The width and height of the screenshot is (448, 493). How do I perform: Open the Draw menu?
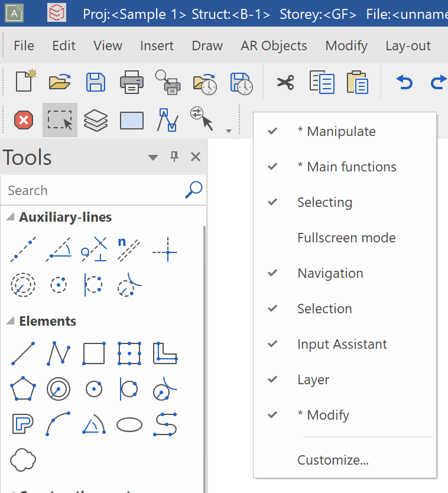click(207, 46)
